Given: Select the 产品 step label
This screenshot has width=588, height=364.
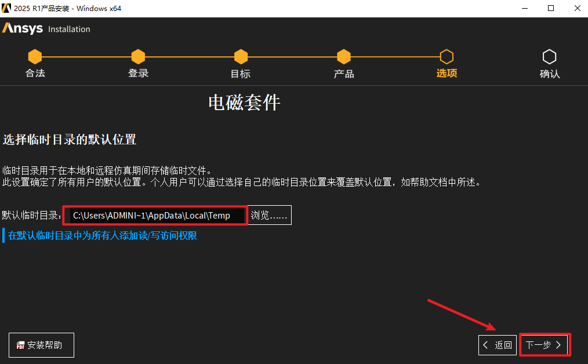Looking at the screenshot, I should click(344, 74).
